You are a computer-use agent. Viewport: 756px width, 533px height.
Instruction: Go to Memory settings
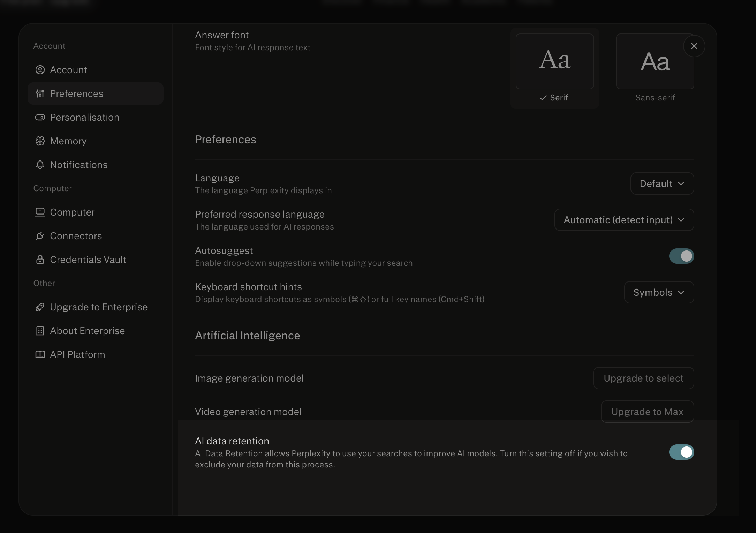click(96, 141)
